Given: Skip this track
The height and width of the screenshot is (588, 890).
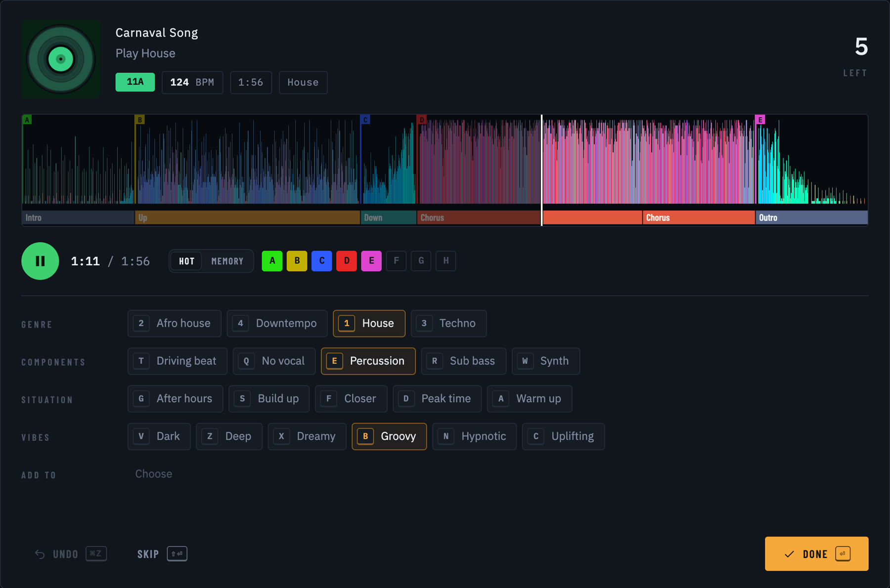Looking at the screenshot, I should point(162,554).
